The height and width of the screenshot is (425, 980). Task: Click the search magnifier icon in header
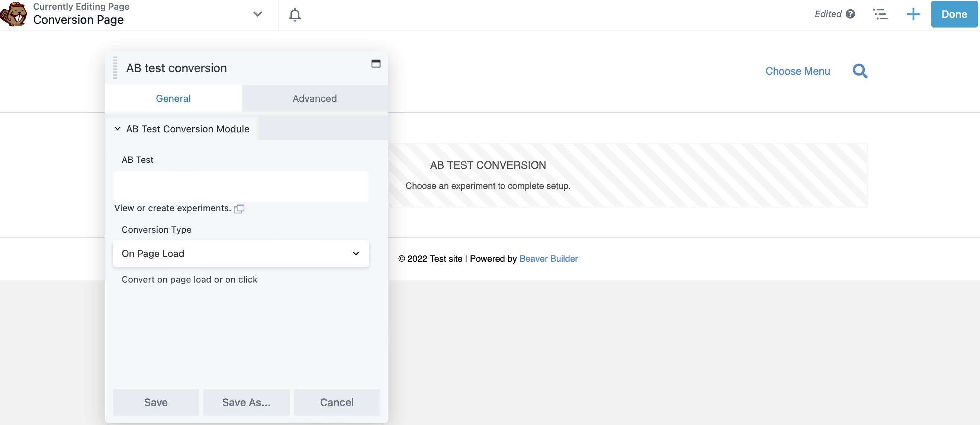point(860,71)
